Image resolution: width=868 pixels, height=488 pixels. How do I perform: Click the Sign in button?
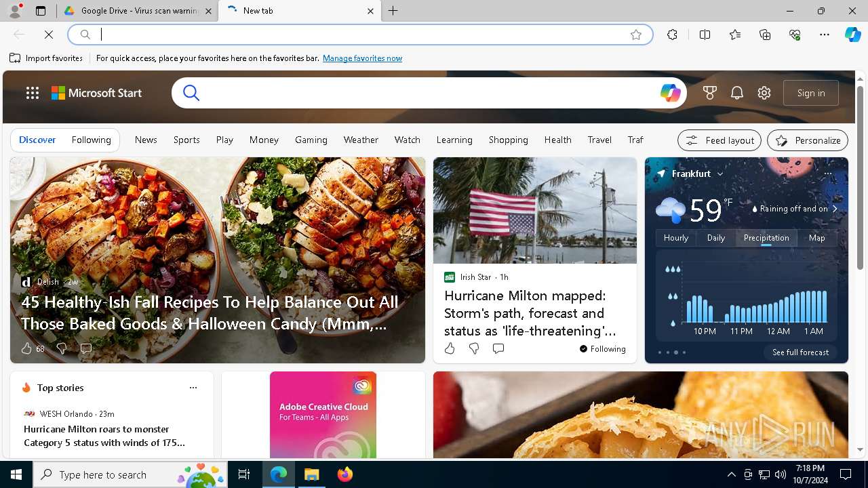pyautogui.click(x=811, y=93)
